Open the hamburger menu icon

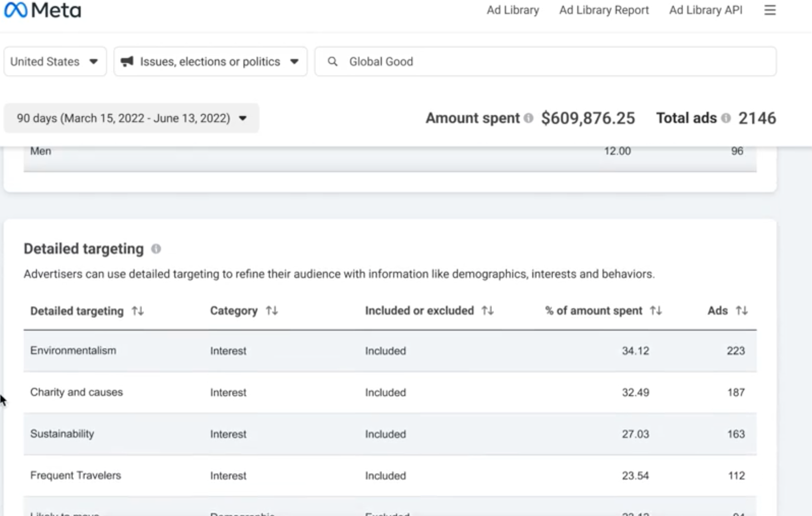tap(770, 10)
